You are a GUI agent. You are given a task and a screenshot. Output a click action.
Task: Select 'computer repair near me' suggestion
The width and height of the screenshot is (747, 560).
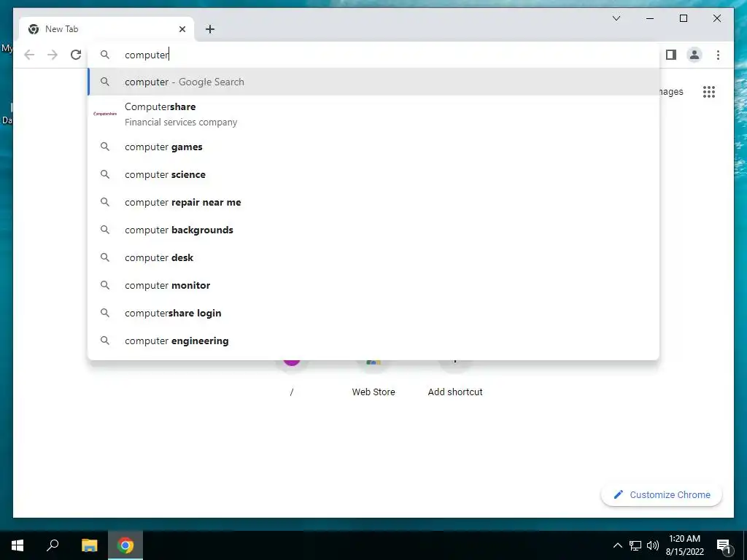pos(374,203)
